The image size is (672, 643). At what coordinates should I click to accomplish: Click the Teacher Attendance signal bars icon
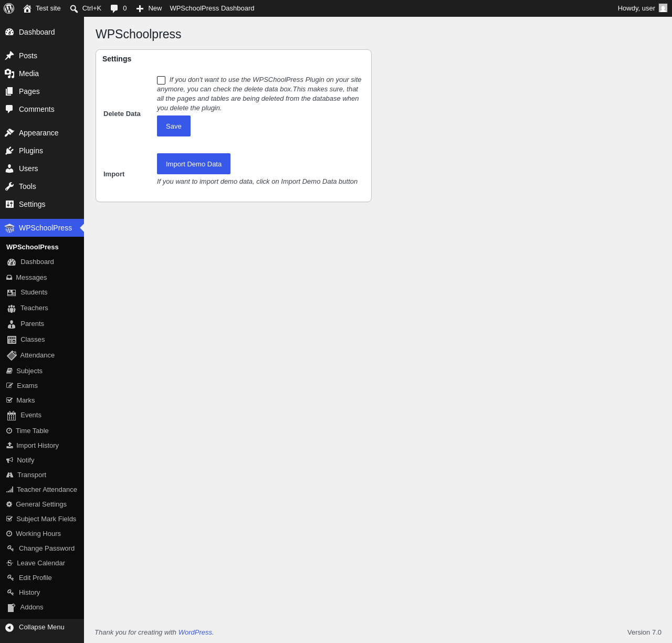pyautogui.click(x=9, y=490)
